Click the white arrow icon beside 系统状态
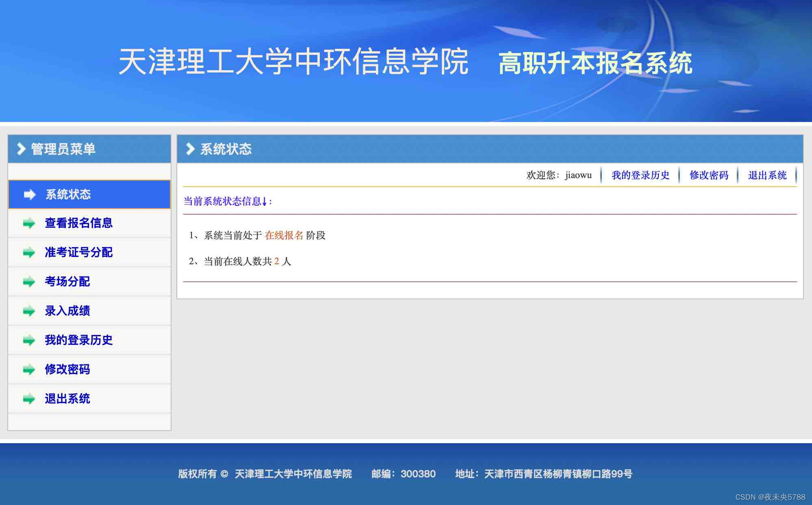The image size is (812, 505). [x=30, y=195]
